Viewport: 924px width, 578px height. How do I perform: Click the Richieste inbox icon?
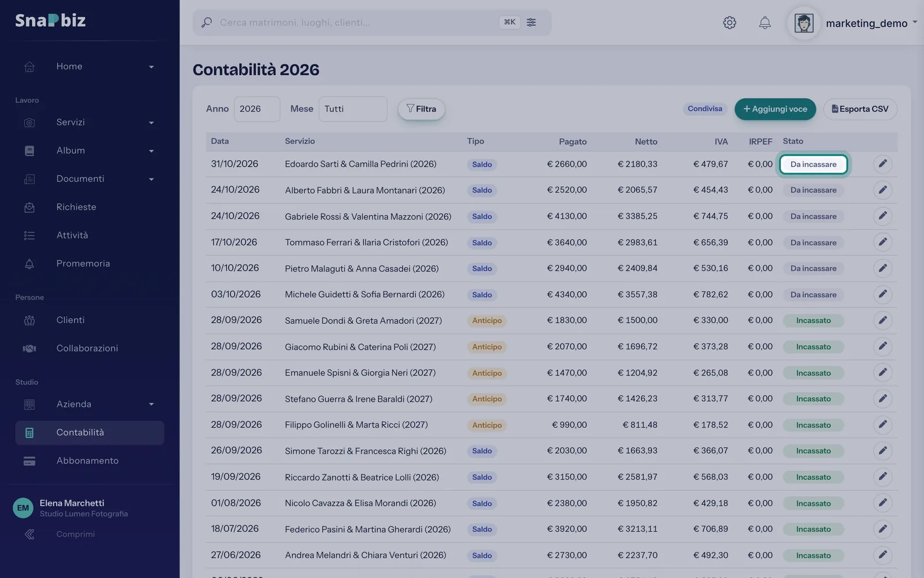[29, 207]
